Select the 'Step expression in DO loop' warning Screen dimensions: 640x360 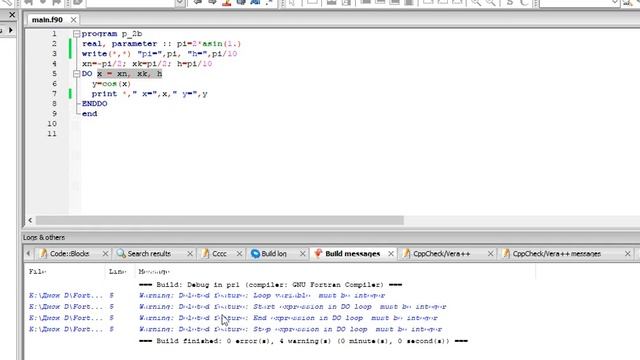[290, 329]
